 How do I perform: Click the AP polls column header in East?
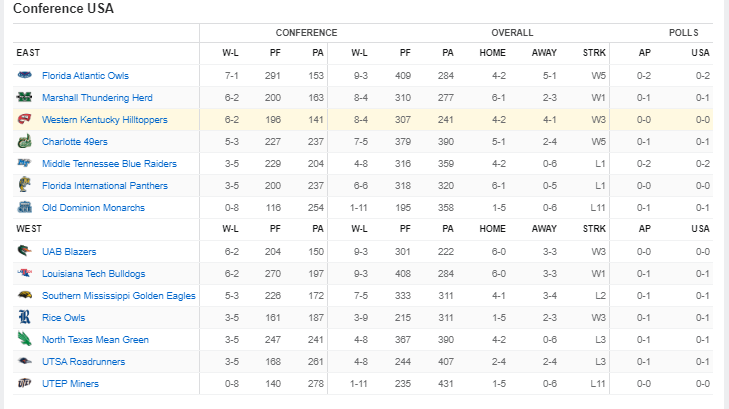tap(644, 53)
